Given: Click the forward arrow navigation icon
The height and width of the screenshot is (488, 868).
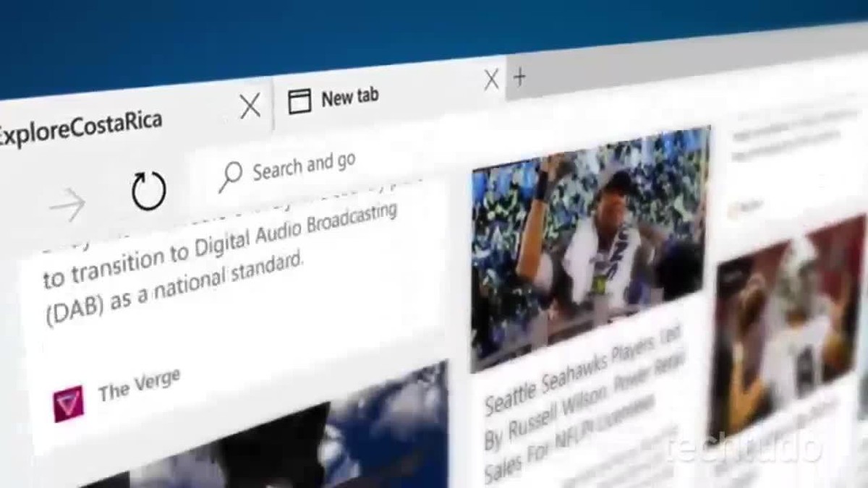Looking at the screenshot, I should point(69,205).
